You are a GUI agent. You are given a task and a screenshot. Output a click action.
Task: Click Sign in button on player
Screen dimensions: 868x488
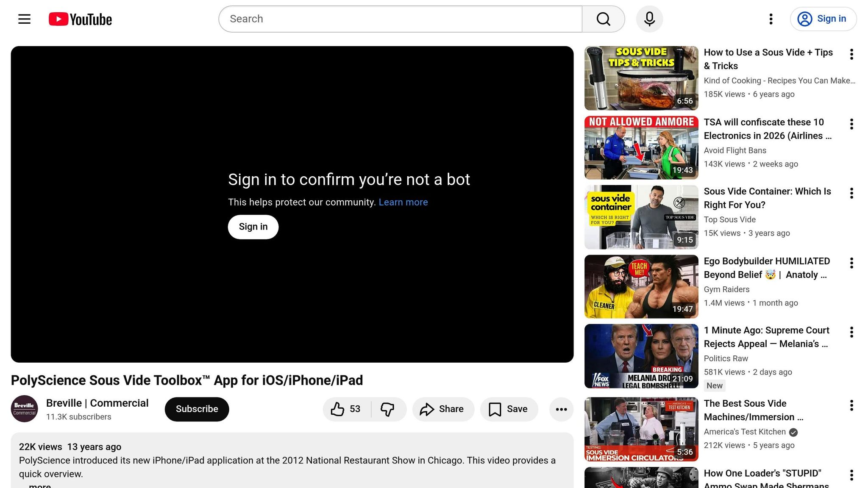coord(253,227)
